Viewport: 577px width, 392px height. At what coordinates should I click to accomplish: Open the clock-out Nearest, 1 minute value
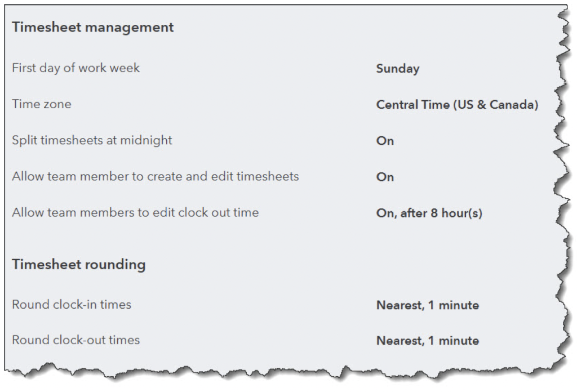[x=427, y=341]
